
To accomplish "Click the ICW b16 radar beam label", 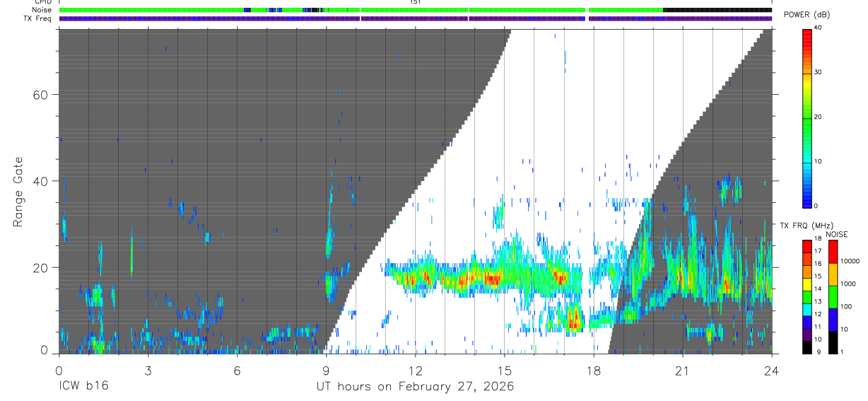I will point(83,387).
